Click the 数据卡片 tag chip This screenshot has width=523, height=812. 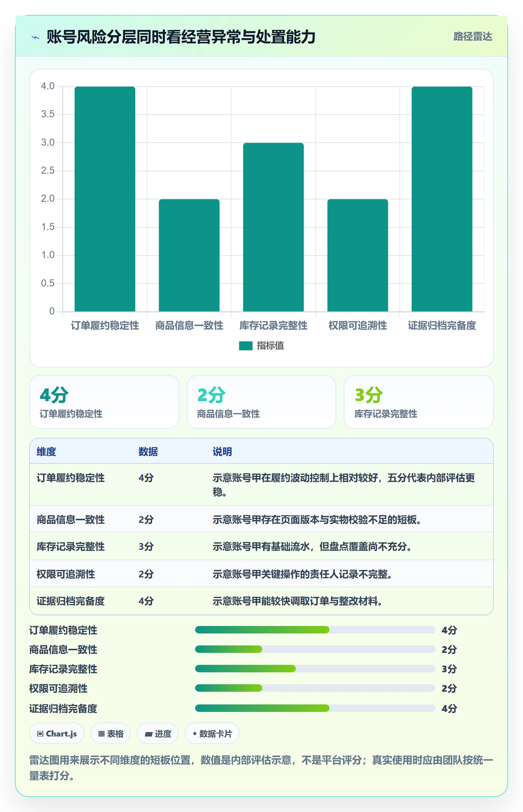[212, 734]
